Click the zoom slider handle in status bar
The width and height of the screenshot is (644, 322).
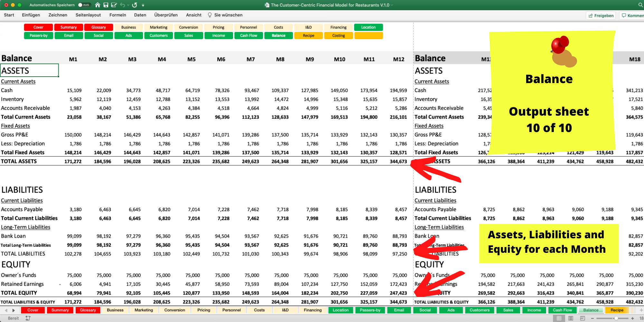[x=616, y=318]
